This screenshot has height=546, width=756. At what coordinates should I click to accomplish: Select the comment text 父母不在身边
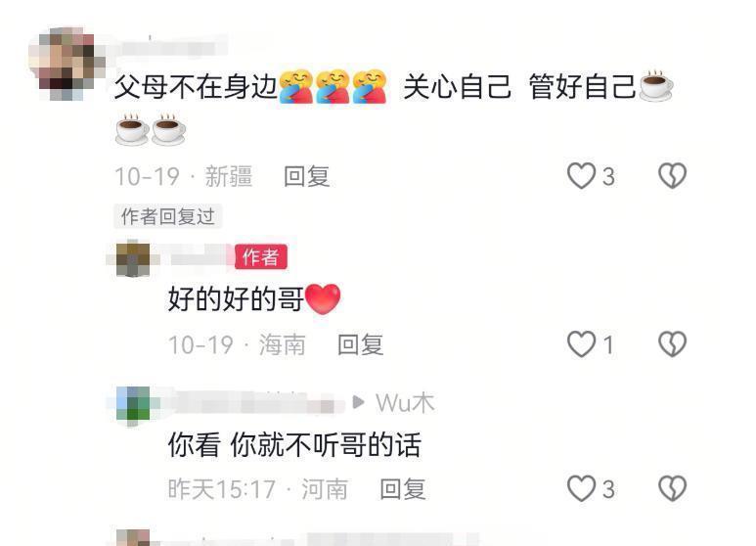point(196,87)
